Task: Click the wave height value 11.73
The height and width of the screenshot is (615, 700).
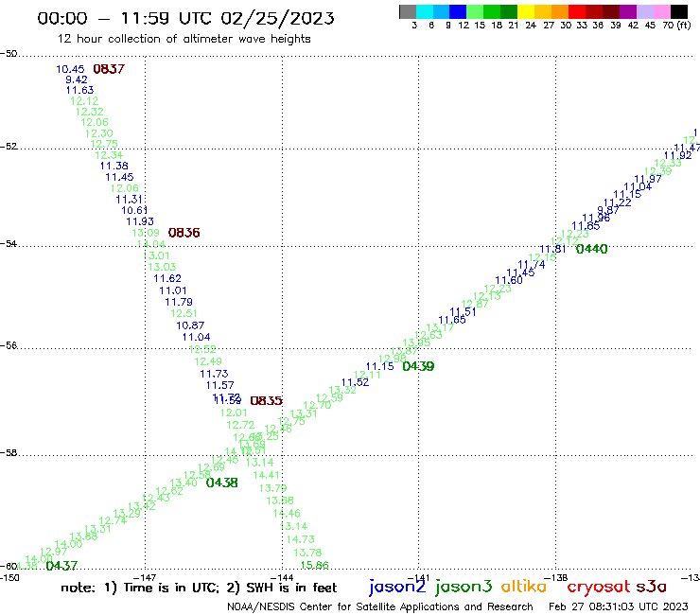Action: pyautogui.click(x=214, y=374)
